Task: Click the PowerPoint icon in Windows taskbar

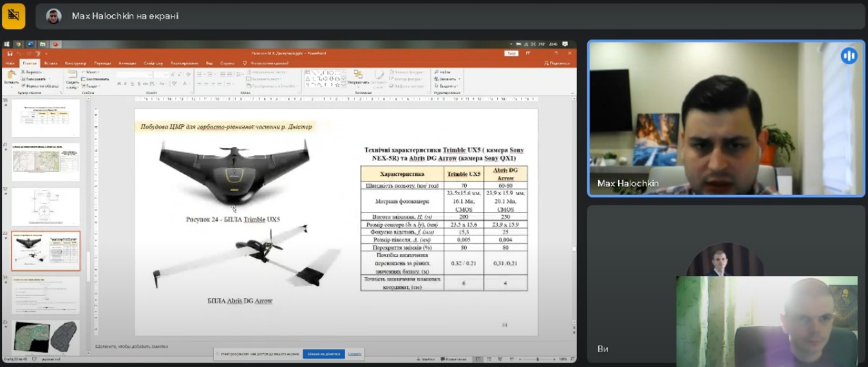Action: click(55, 44)
